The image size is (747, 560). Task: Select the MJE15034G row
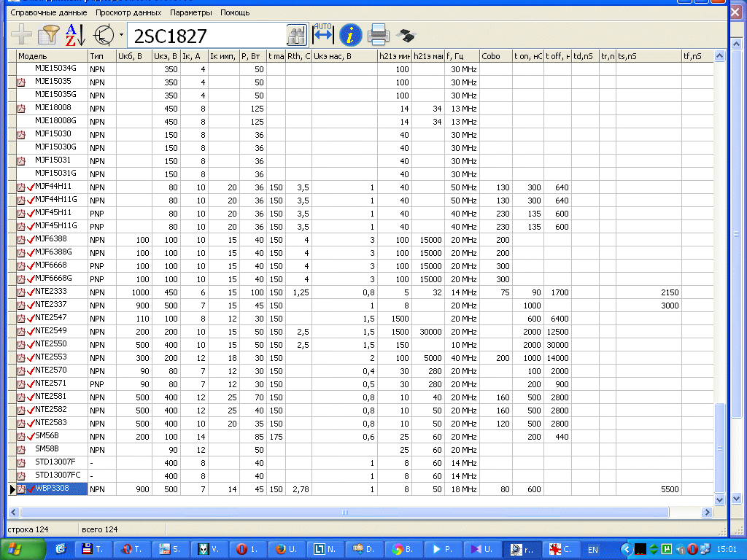pos(361,69)
